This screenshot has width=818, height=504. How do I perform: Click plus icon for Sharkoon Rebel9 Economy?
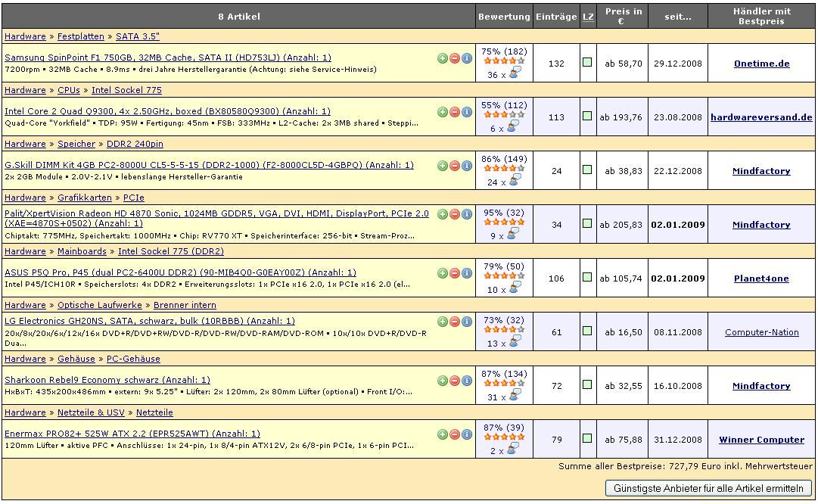click(443, 381)
